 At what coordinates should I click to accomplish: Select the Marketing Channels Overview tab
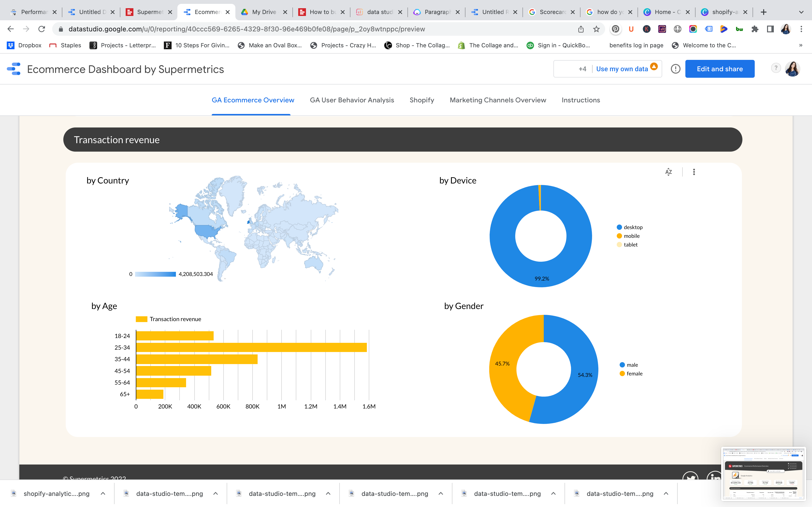[498, 100]
